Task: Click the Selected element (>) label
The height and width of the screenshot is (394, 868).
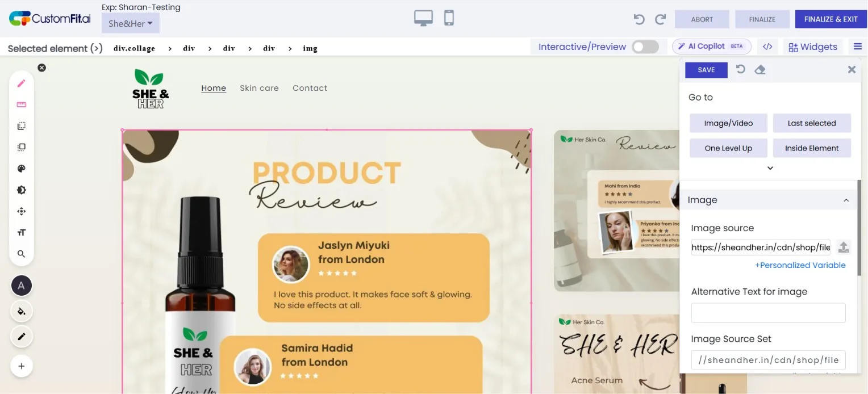Action: point(55,48)
